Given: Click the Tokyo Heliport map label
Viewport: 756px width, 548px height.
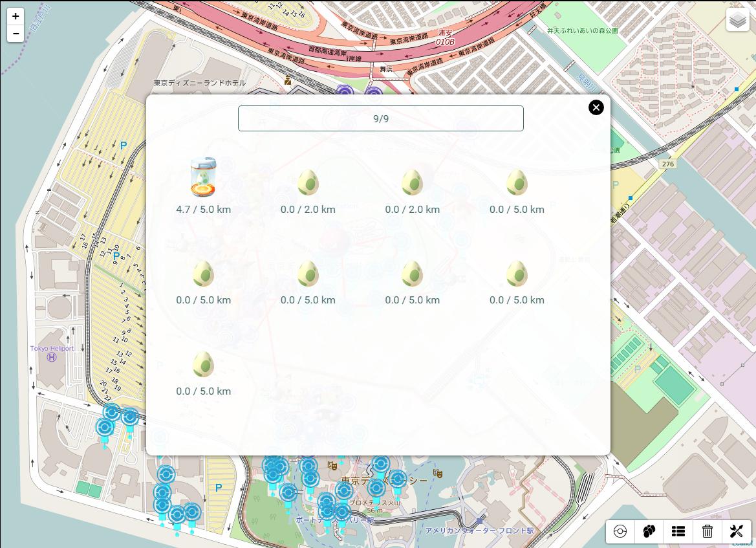Looking at the screenshot, I should click(52, 348).
